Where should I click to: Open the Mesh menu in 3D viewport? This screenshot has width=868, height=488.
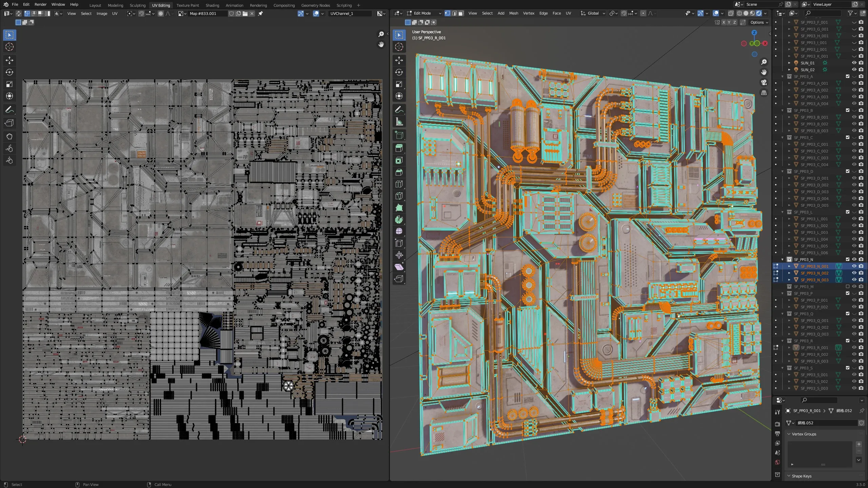[513, 13]
